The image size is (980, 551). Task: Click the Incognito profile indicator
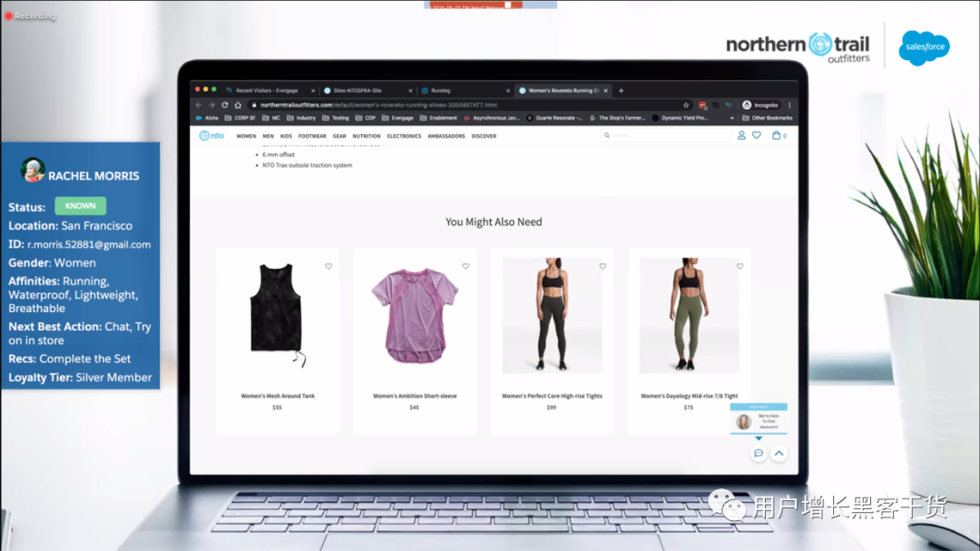coord(760,105)
